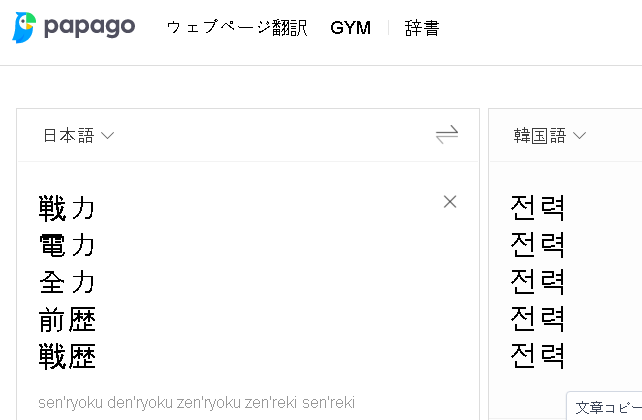The image size is (642, 420).
Task: Go to the GYM section
Action: [x=350, y=28]
